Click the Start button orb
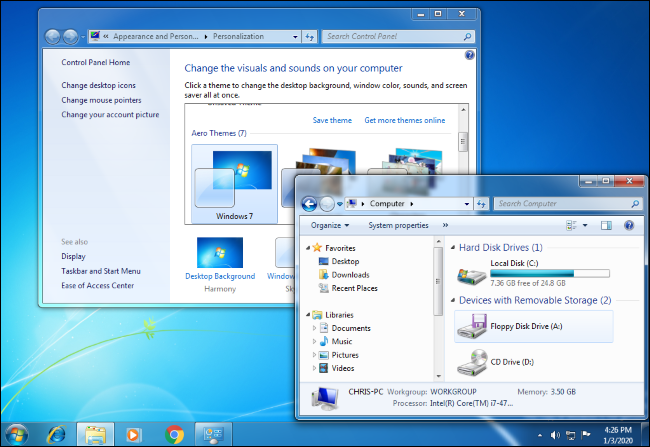 click(x=17, y=434)
